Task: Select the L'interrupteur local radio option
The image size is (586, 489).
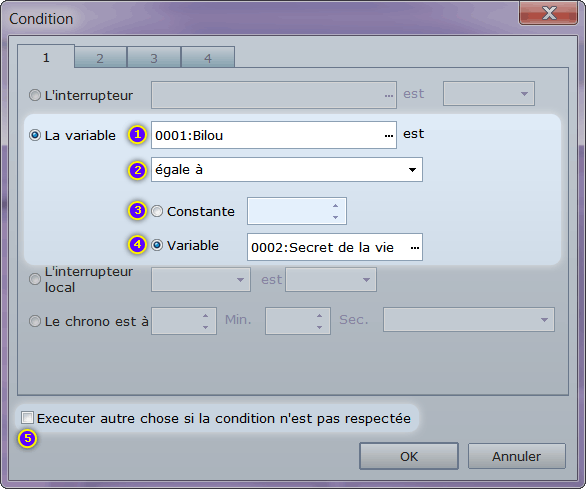Action: pyautogui.click(x=35, y=279)
